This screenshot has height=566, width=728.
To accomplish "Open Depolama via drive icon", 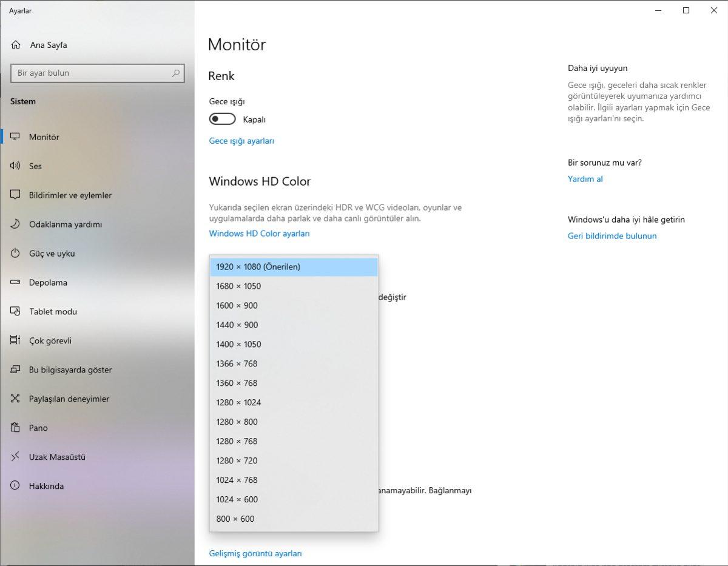I will 15,282.
